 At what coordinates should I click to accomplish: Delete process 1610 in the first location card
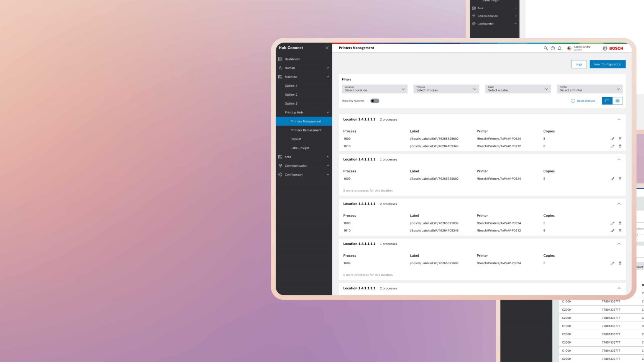(x=620, y=146)
